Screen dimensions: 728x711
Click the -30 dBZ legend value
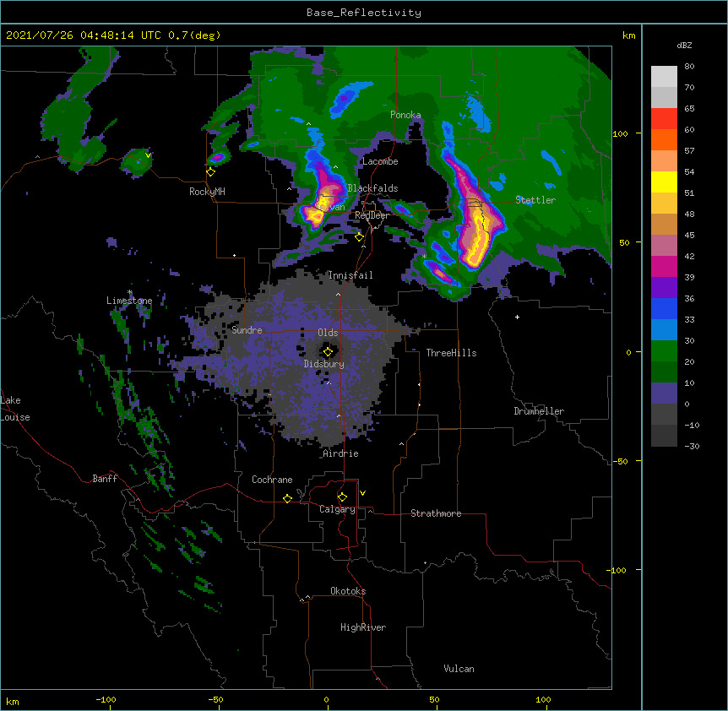[692, 446]
